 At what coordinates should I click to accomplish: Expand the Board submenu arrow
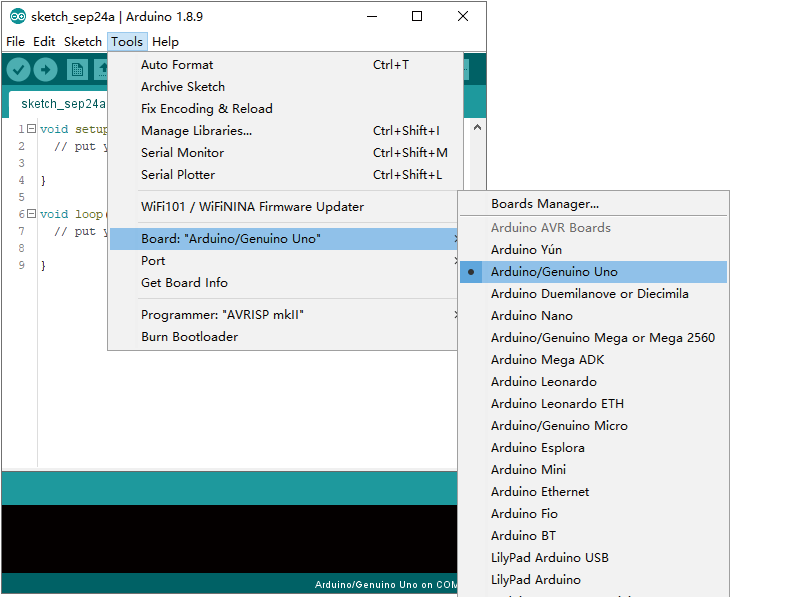456,239
